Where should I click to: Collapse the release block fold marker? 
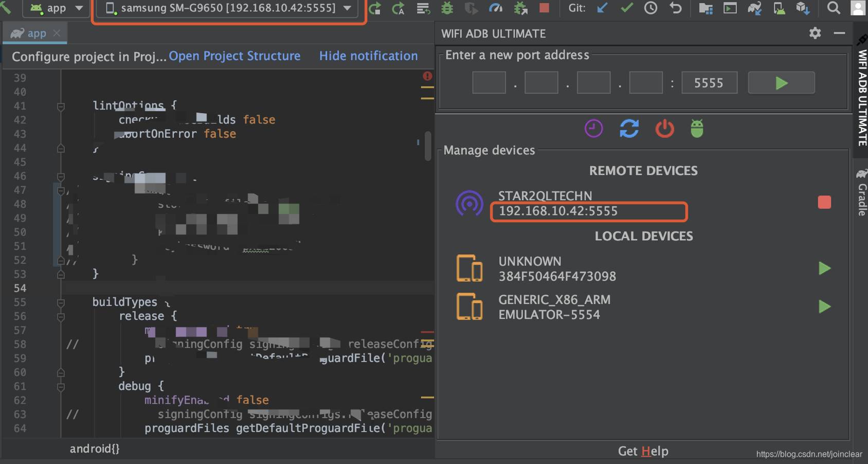[61, 317]
